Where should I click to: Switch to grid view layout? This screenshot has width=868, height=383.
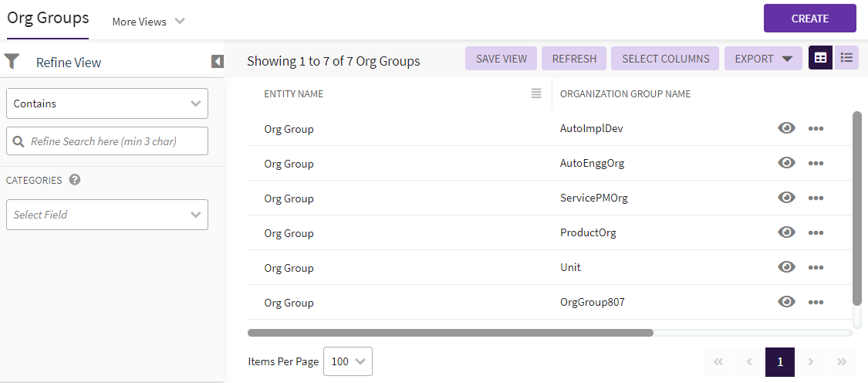coord(820,58)
